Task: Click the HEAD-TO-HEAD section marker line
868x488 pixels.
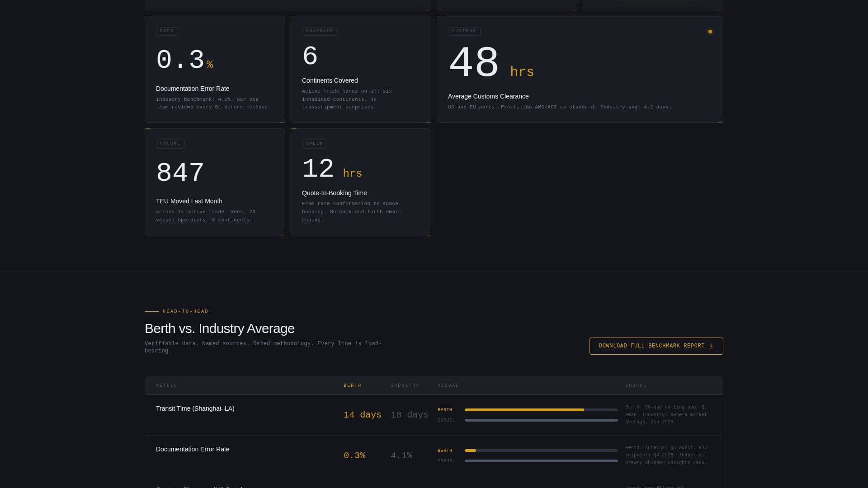Action: (151, 311)
